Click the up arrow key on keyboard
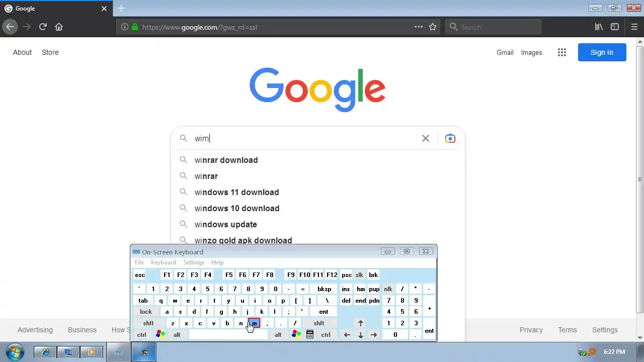The width and height of the screenshot is (644, 362). (361, 323)
